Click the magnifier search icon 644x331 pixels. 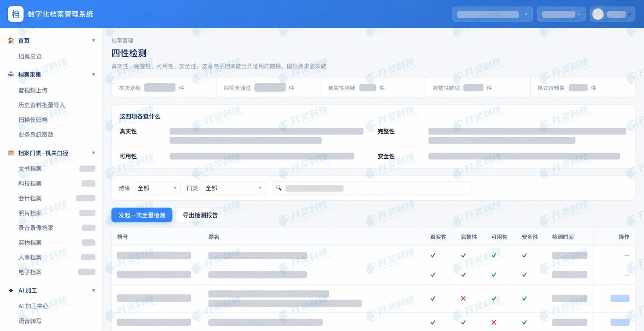coord(279,188)
